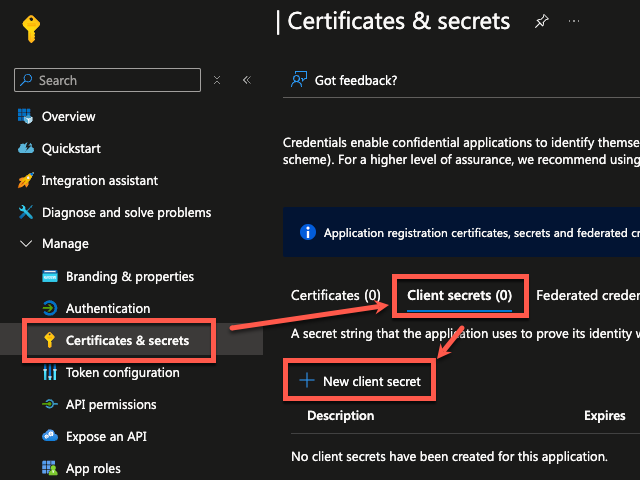Click the Integration assistant rocket icon
Screen dimensions: 640x480
(26, 181)
